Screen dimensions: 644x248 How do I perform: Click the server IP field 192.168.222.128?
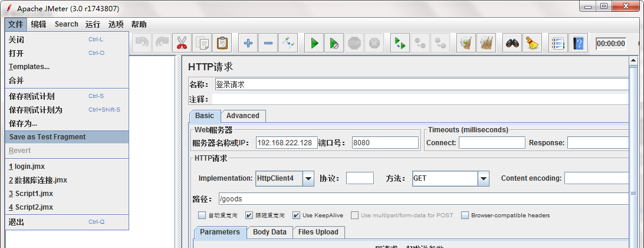point(287,143)
